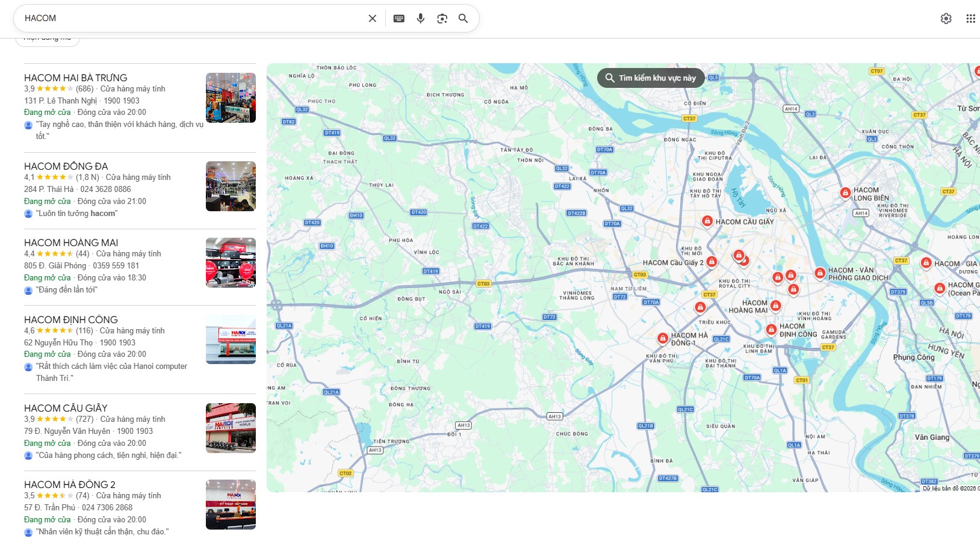This screenshot has width=980, height=544.
Task: Open the HACOM HAI BÀ TRƯNG listing
Action: coord(76,78)
